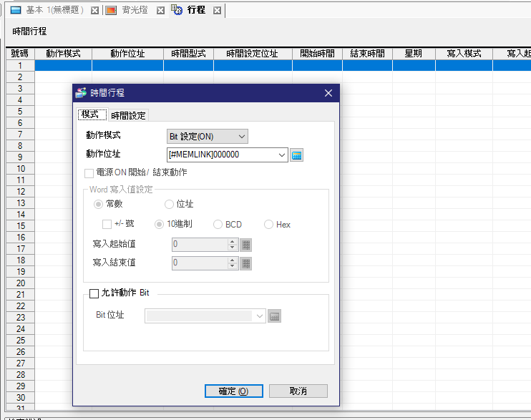Click the 確定(O) button
531x420 pixels.
233,391
